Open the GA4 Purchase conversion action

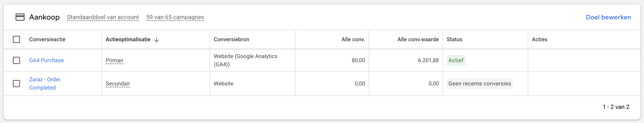pos(46,60)
